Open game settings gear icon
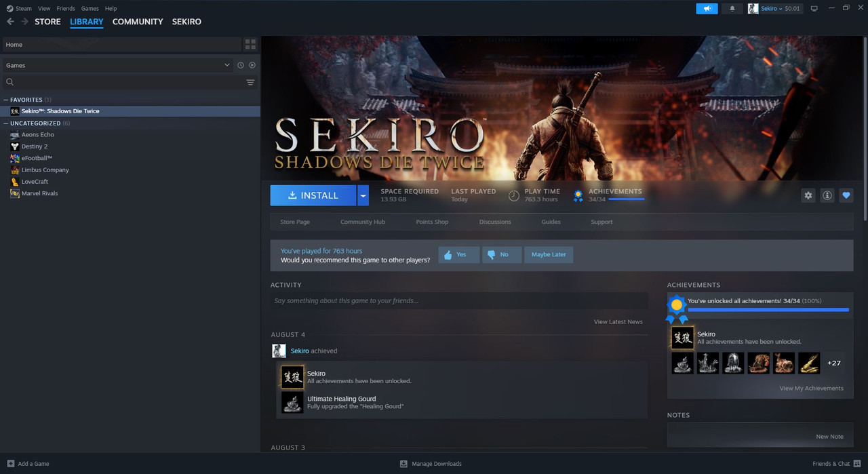The image size is (868, 474). click(x=808, y=195)
